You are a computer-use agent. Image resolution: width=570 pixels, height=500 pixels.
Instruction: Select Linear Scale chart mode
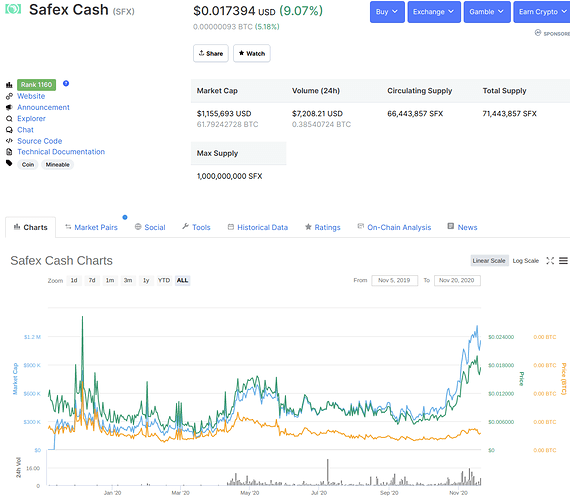coord(489,261)
